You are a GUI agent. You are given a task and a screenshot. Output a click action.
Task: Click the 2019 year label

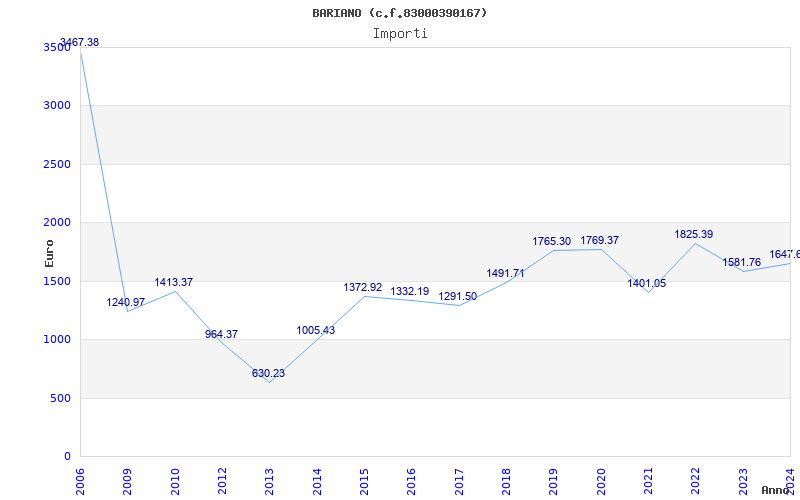(x=554, y=482)
